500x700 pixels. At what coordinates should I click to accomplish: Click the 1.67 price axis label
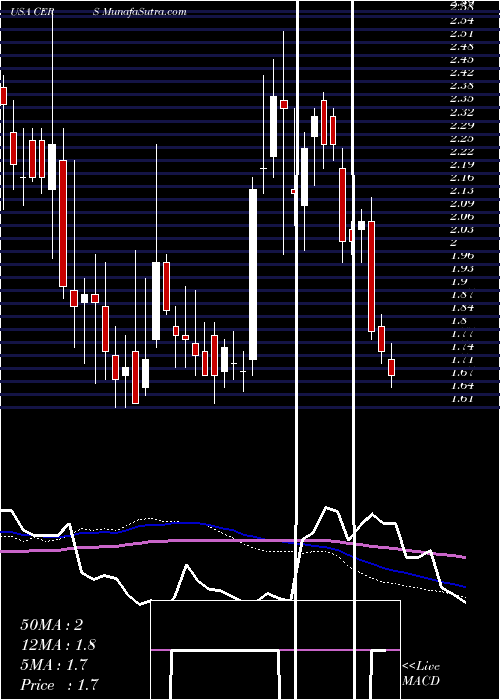click(x=462, y=372)
